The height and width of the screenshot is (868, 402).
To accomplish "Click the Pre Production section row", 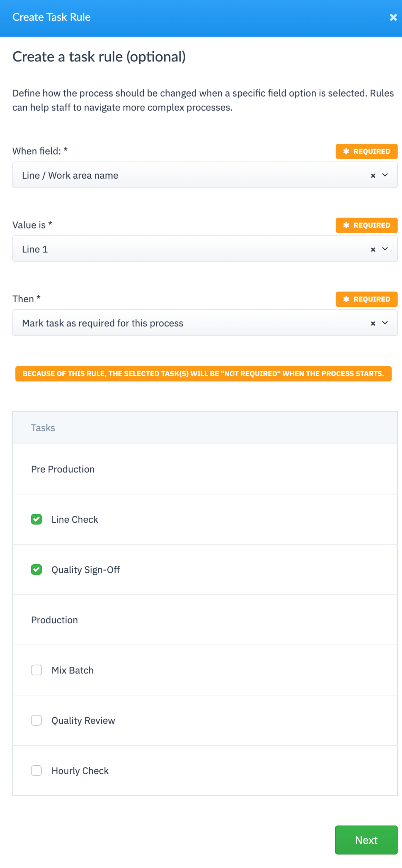I will [205, 469].
